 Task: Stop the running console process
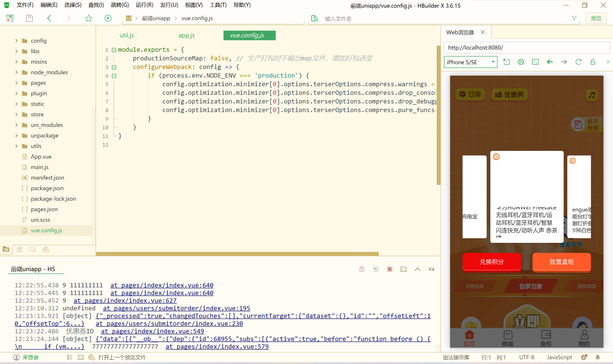coord(390,269)
